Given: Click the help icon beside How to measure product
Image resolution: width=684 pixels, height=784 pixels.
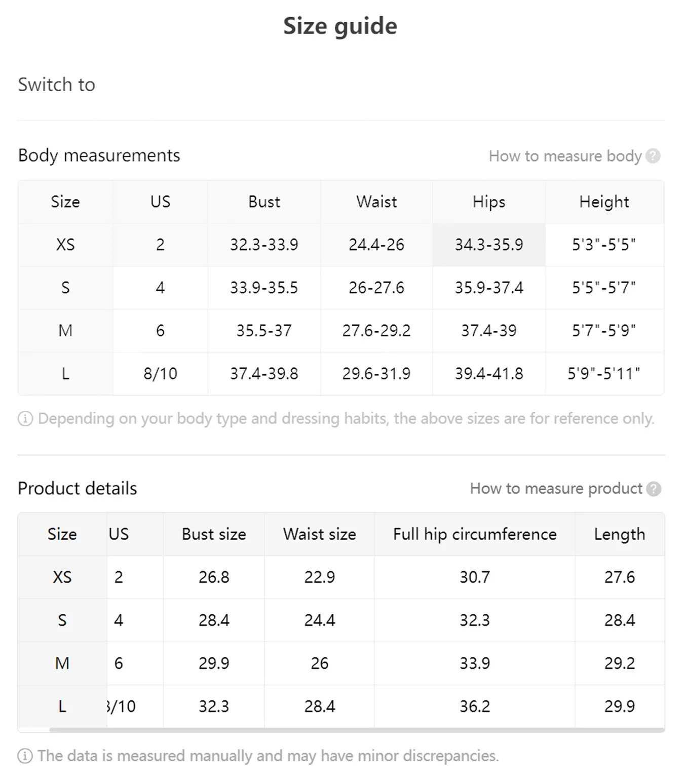Looking at the screenshot, I should [x=654, y=489].
